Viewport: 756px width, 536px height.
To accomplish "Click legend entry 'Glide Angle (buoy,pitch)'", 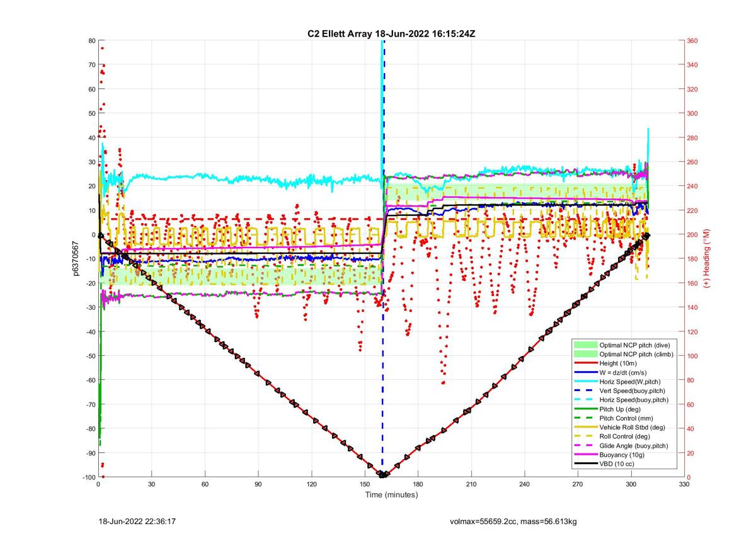I will [x=635, y=445].
